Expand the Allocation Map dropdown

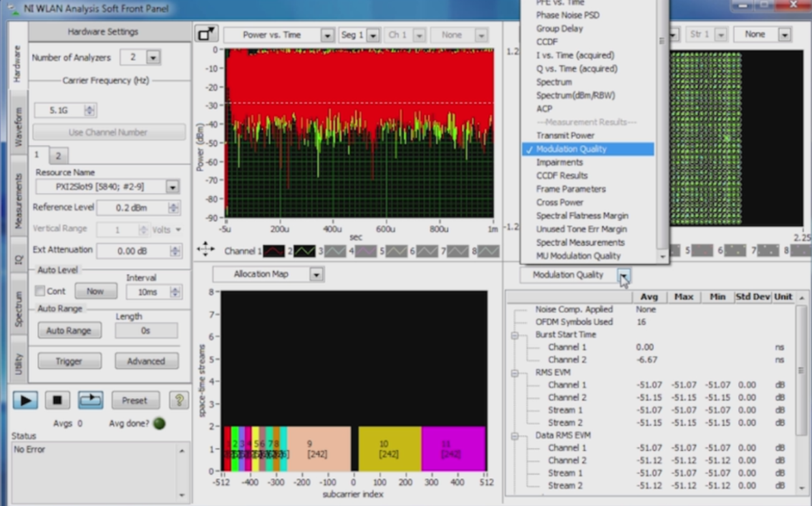pyautogui.click(x=316, y=274)
